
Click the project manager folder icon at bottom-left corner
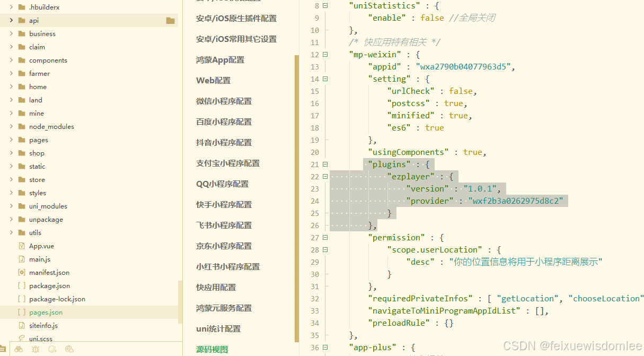pos(2,350)
